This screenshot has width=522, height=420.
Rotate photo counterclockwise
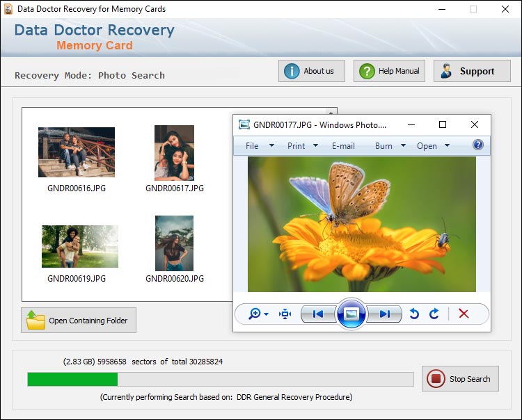[x=414, y=314]
